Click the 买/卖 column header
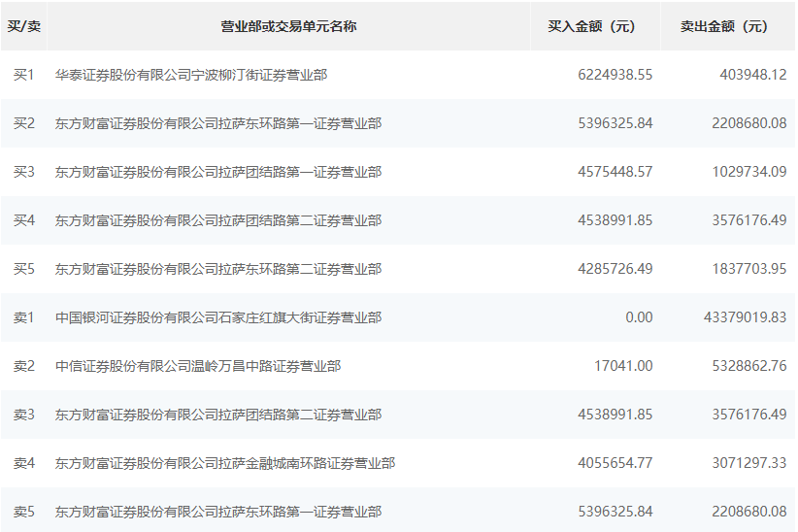 24,26
